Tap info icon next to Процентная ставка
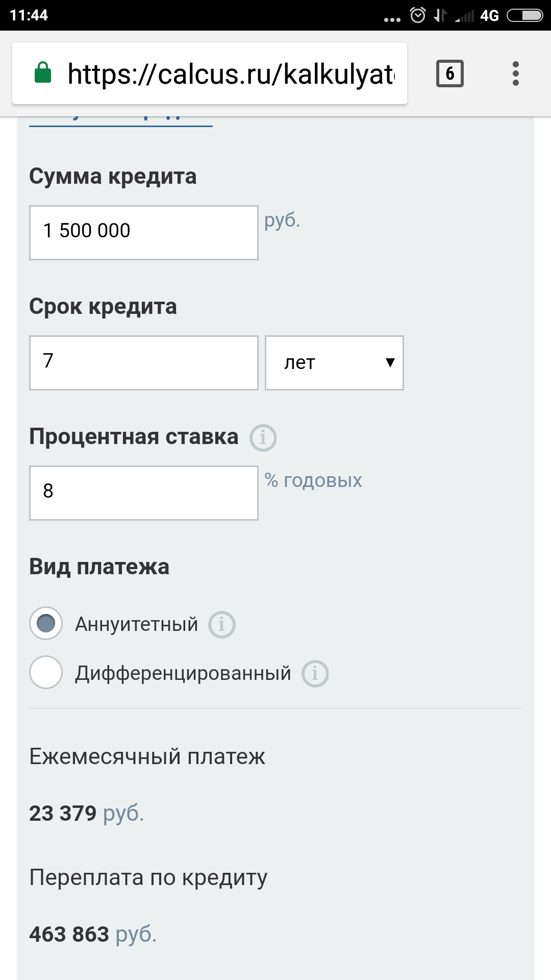The height and width of the screenshot is (980, 551). [263, 437]
